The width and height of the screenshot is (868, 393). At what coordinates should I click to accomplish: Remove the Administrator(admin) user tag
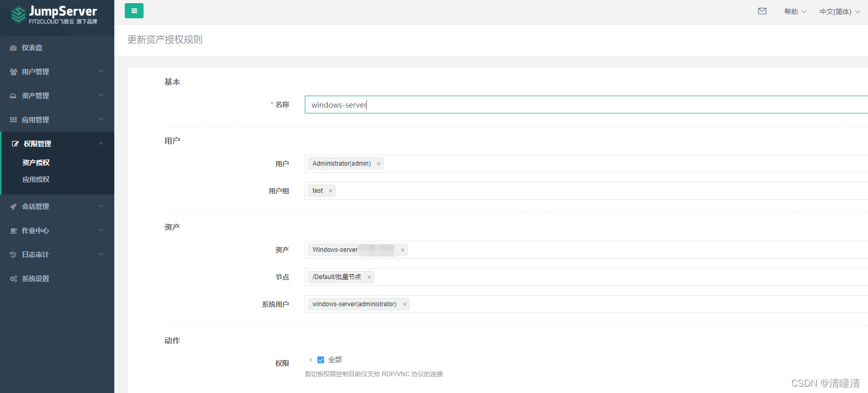coord(378,164)
